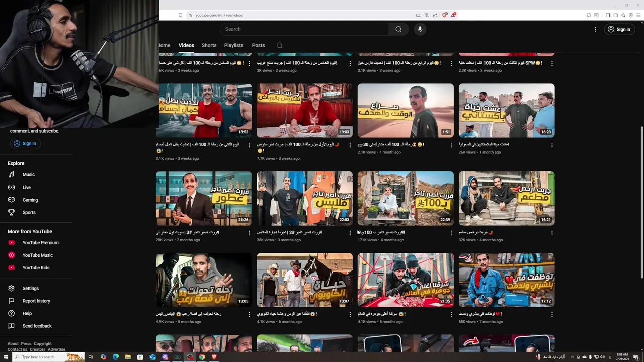Show hidden system tray icons chevron

coord(572,357)
